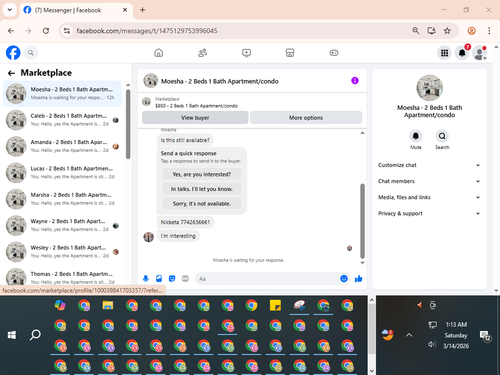This screenshot has width=500, height=375.
Task: Choose a sticker icon
Action: pos(172,279)
